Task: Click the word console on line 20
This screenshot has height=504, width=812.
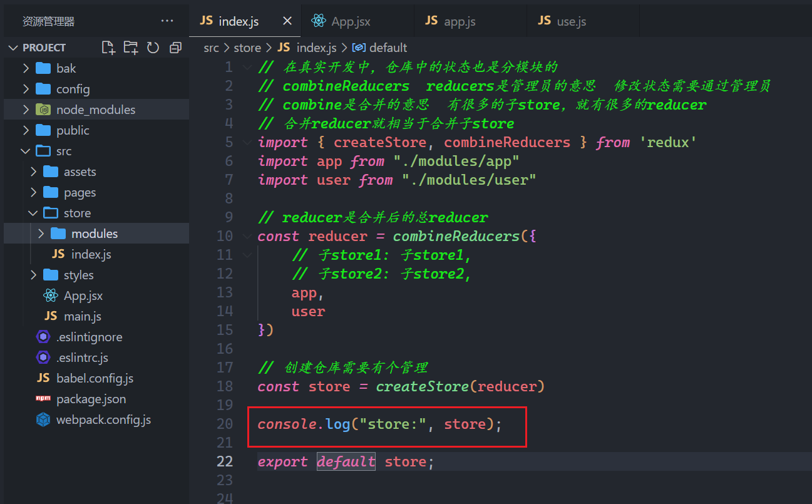Action: pos(287,424)
